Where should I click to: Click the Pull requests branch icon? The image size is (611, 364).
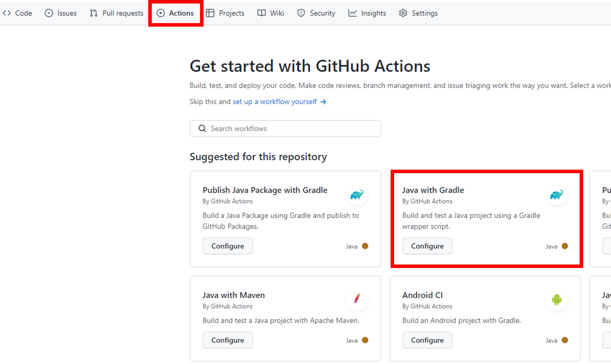point(93,13)
